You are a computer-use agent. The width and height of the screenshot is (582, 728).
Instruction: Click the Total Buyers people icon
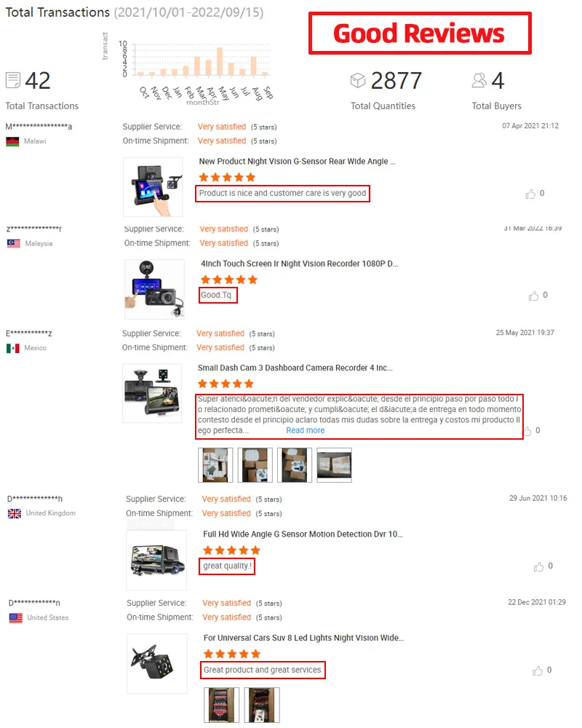479,80
